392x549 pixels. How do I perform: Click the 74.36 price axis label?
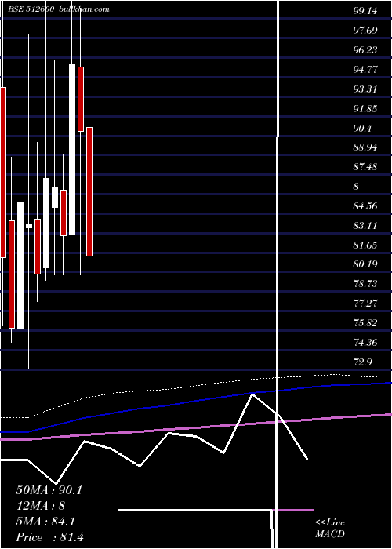(365, 343)
